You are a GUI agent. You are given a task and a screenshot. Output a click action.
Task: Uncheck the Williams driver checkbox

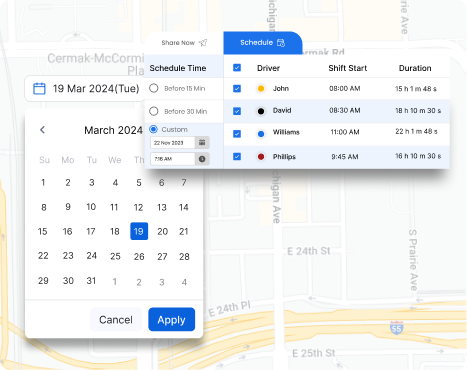(237, 134)
